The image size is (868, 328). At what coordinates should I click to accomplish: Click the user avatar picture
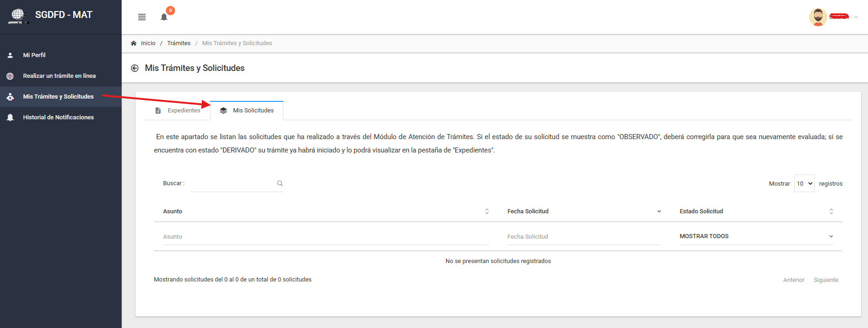(x=818, y=17)
